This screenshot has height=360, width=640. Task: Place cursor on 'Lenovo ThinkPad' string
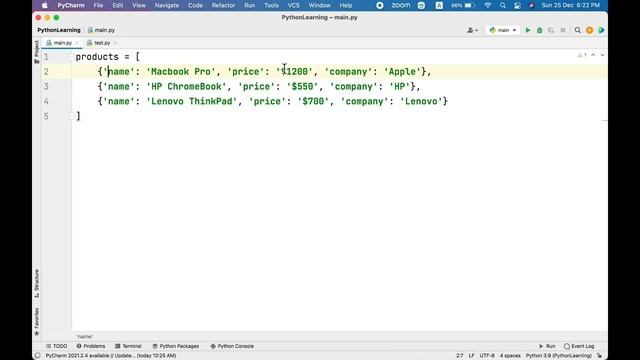click(x=191, y=102)
